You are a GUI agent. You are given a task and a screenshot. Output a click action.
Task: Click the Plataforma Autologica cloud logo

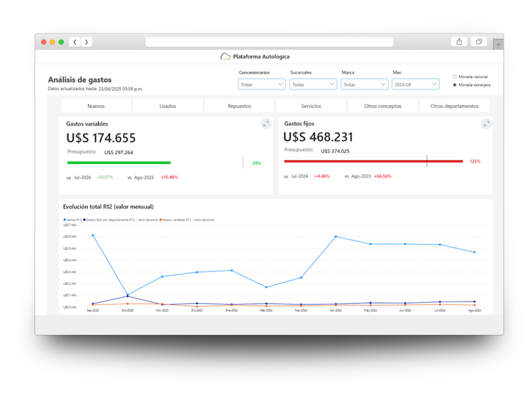[x=225, y=56]
